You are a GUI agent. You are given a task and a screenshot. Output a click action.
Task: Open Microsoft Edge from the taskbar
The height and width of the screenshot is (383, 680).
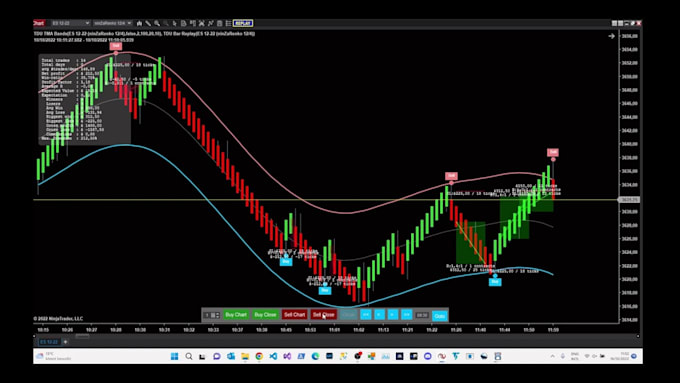click(x=315, y=356)
